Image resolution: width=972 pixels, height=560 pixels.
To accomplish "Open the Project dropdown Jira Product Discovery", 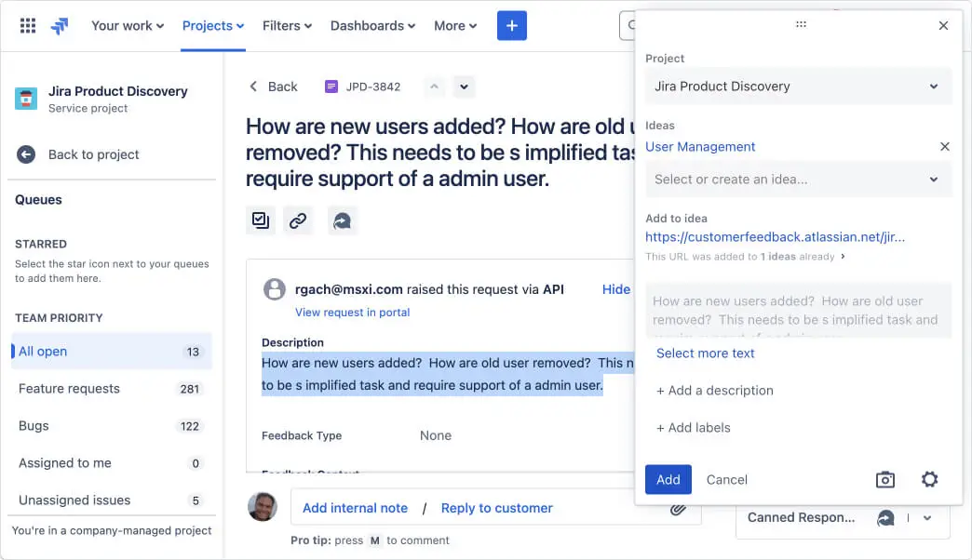I will coord(798,87).
